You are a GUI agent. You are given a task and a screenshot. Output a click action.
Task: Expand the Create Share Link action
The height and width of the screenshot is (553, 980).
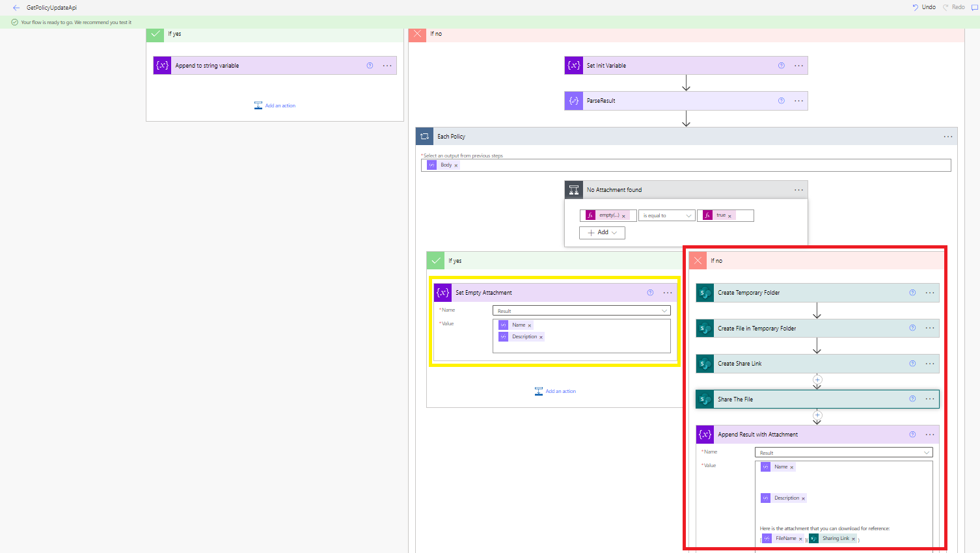pos(817,364)
